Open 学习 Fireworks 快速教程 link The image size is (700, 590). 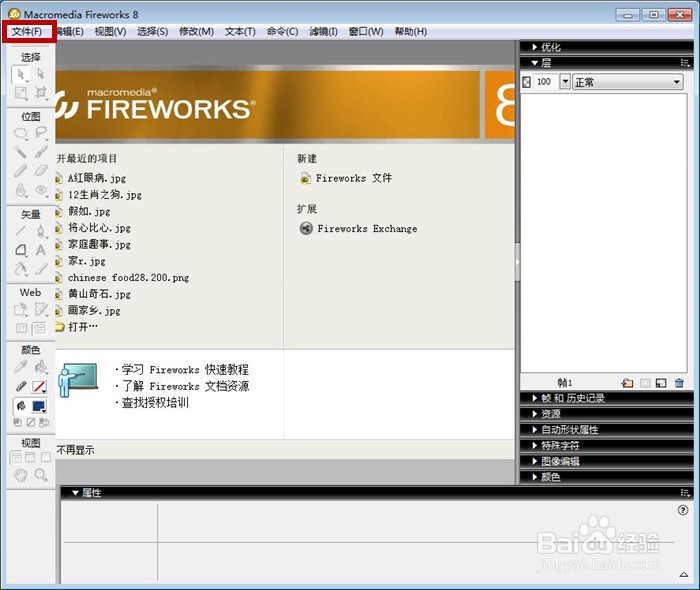pyautogui.click(x=185, y=370)
